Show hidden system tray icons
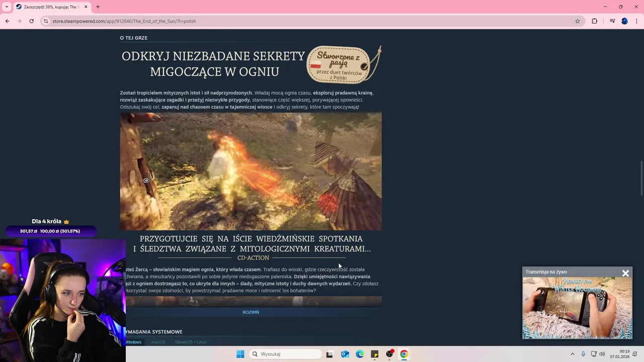Viewport: 644px width, 362px height. 572,354
